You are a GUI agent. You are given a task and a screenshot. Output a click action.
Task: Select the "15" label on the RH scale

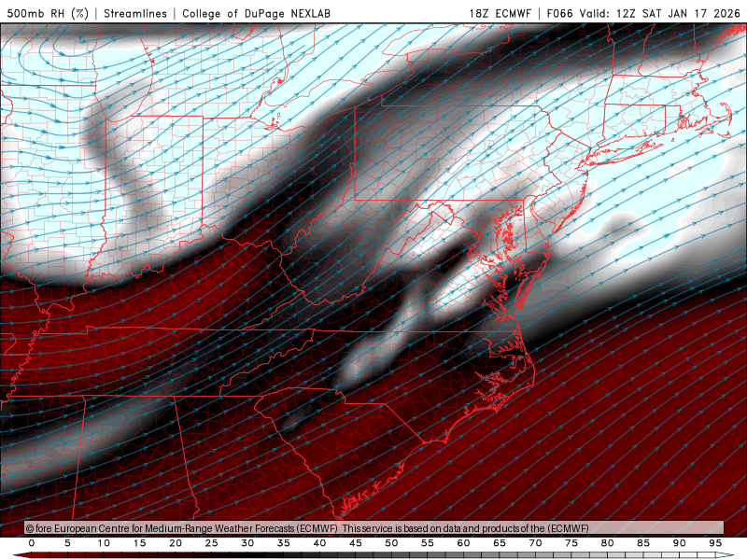click(x=139, y=543)
